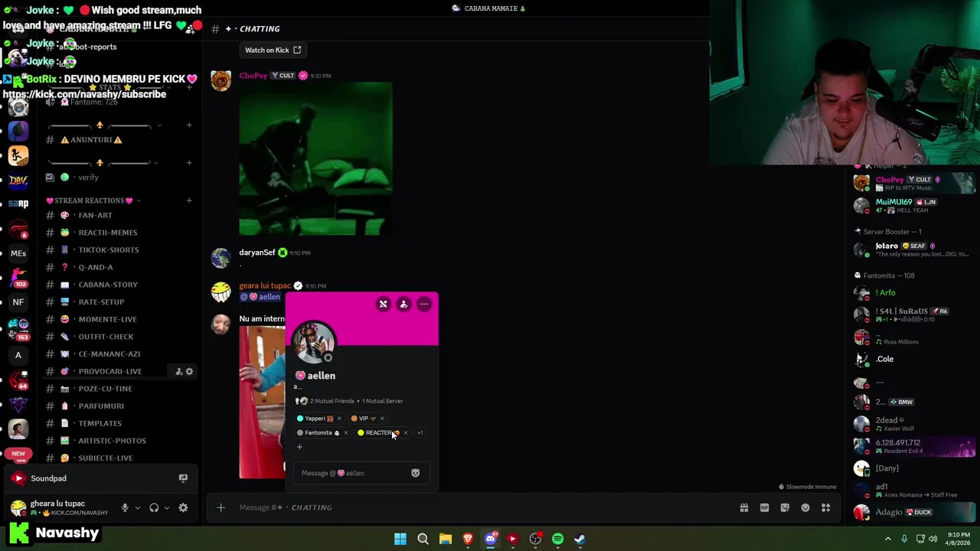Show hidden system tray icons
Viewport: 980px width, 551px height.
888,539
